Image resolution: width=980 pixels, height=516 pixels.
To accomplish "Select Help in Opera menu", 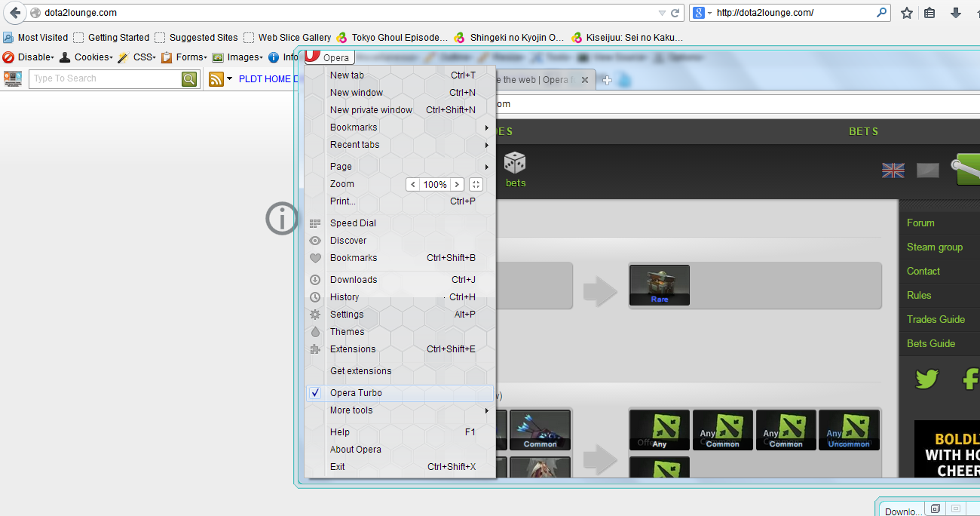I will (x=400, y=432).
